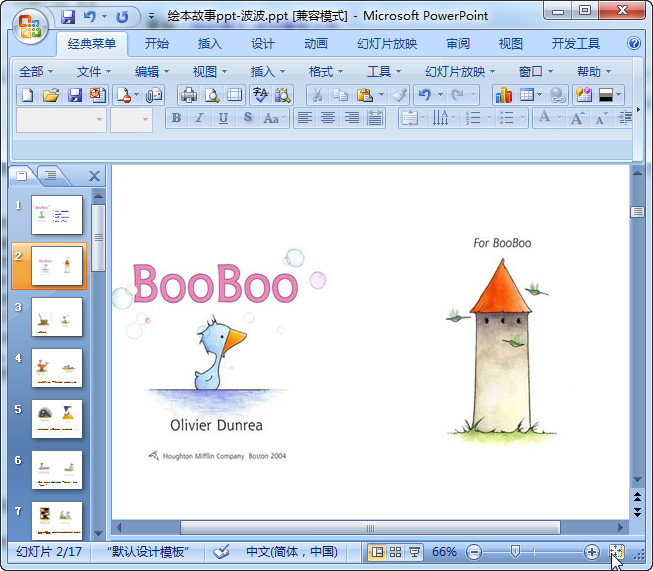This screenshot has width=653, height=571.
Task: Click the Insert Hyperlink icon
Action: click(x=558, y=95)
